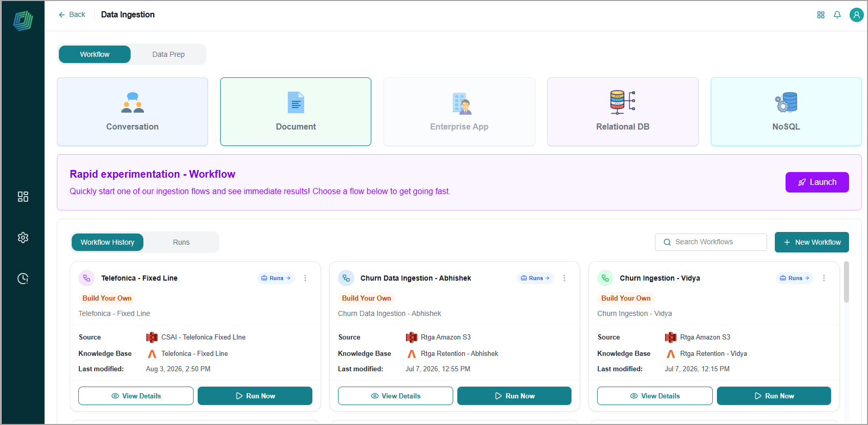Select the Conversation source card

coord(133,112)
